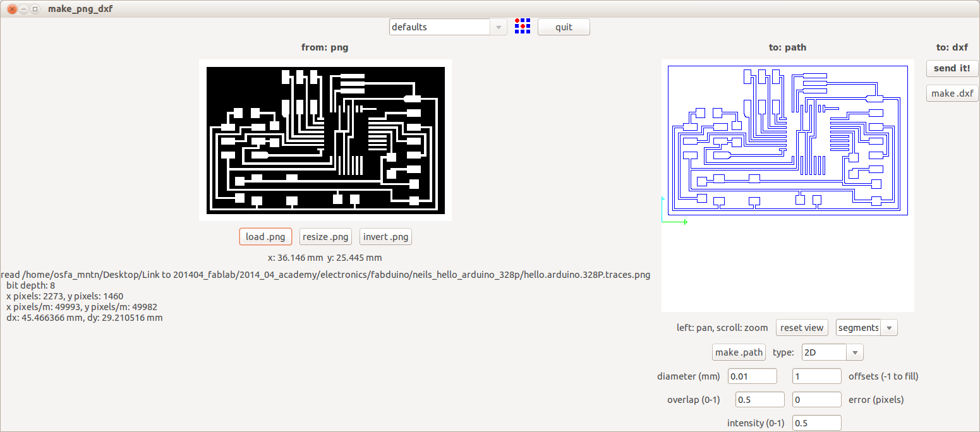Click the make_png_dxf window title
This screenshot has height=432, width=980.
(80, 9)
